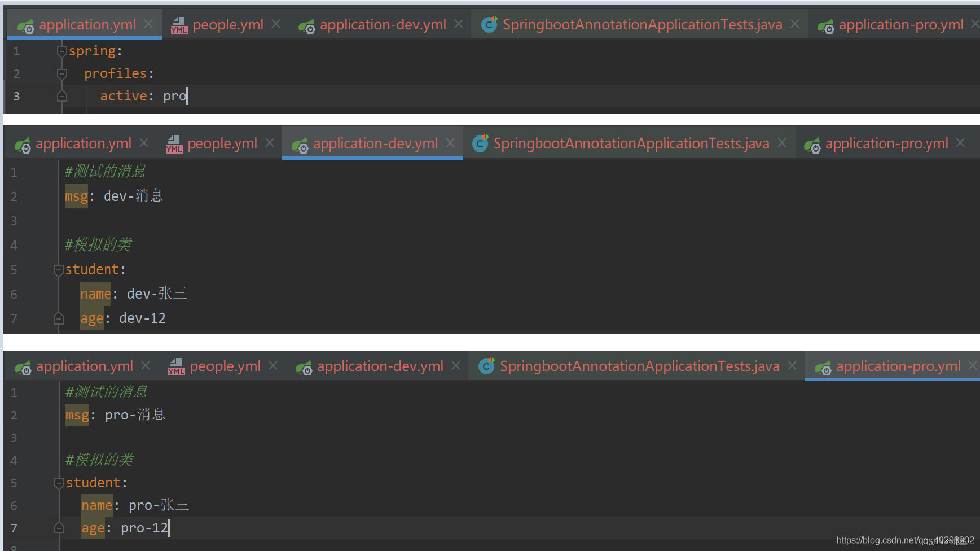Screen dimensions: 980x551
Task: Click Java class icon on Tests.java tab in dev-消息 pane
Action: pyautogui.click(x=480, y=143)
